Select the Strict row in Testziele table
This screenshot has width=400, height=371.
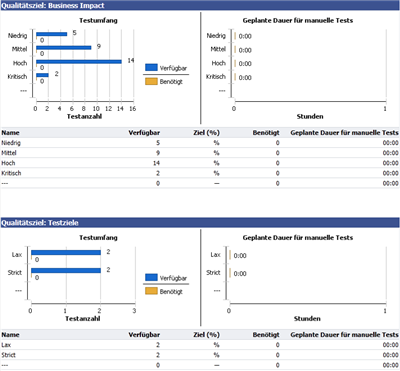(x=200, y=355)
